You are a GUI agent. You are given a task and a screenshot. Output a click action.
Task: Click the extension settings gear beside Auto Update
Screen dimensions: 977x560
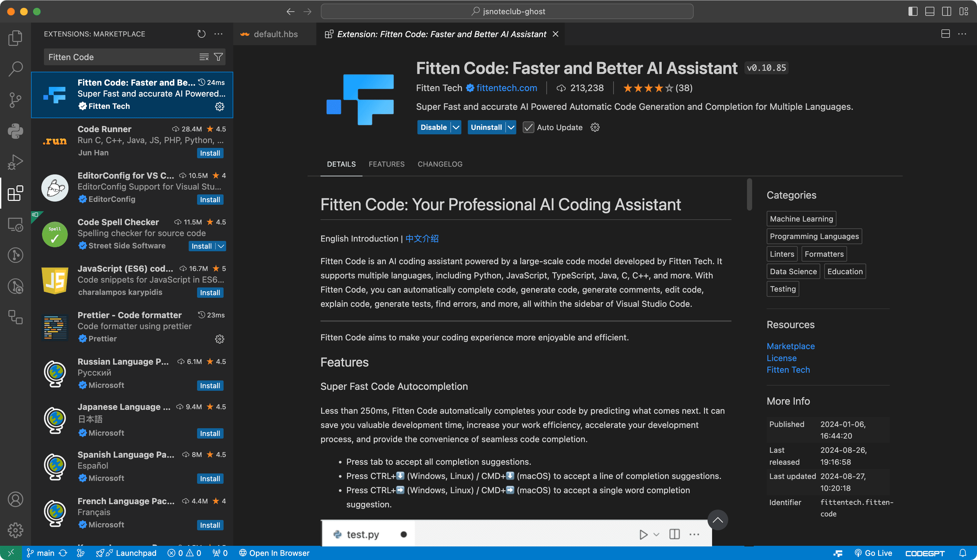(595, 127)
